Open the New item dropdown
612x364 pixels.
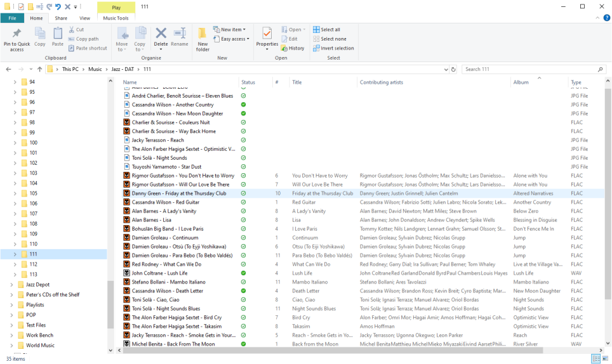pos(230,30)
